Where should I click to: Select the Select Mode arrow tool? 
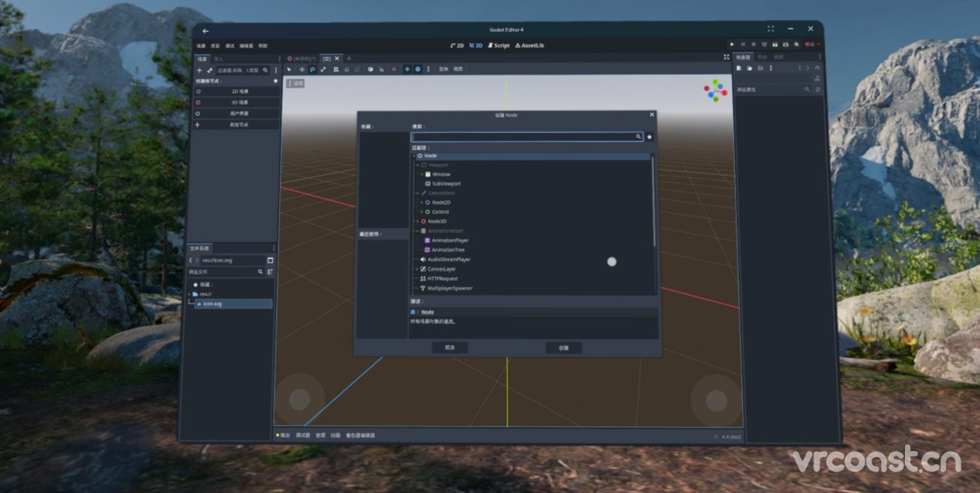click(289, 69)
